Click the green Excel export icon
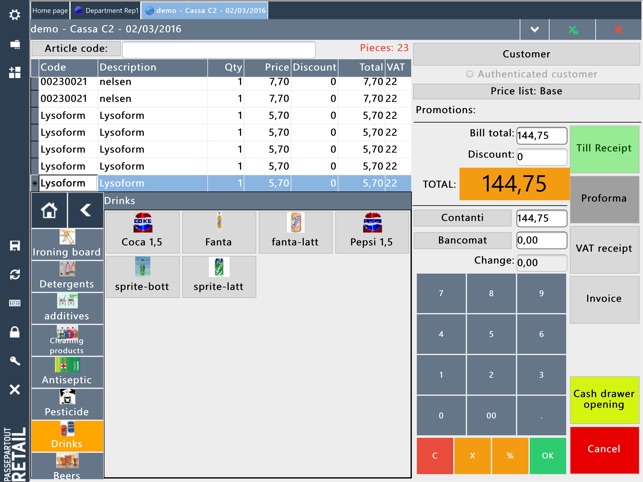This screenshot has width=643, height=482. 573,30
